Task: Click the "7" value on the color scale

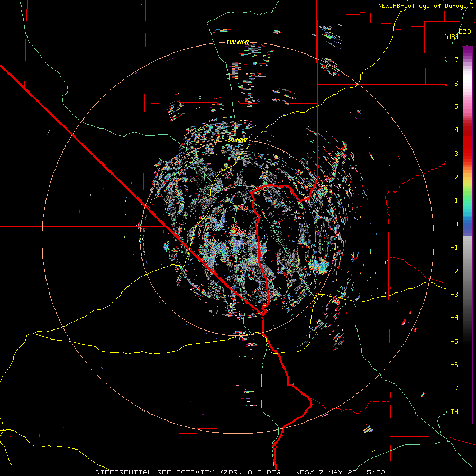Action: 456,59
